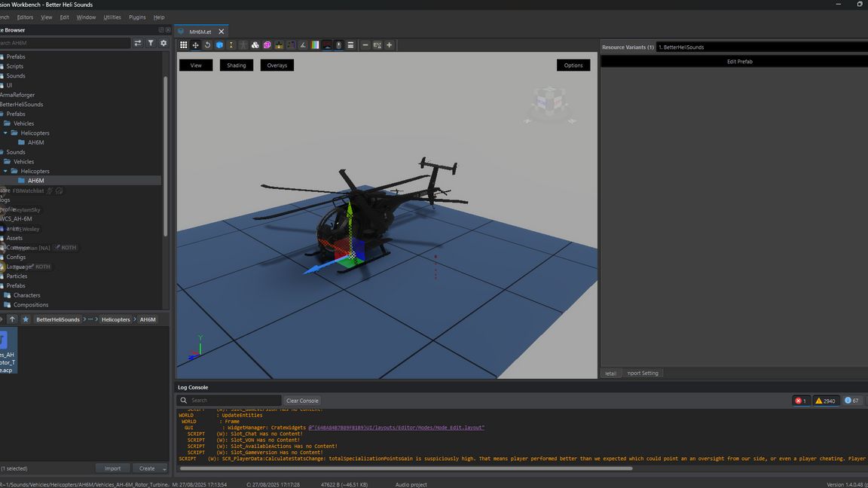Click the Edit Prefab button
Screen dimensions: 868x488
point(739,62)
